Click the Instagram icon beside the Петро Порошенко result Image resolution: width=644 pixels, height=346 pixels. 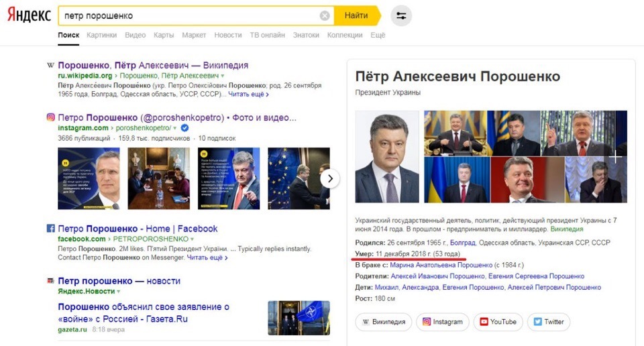(x=50, y=117)
